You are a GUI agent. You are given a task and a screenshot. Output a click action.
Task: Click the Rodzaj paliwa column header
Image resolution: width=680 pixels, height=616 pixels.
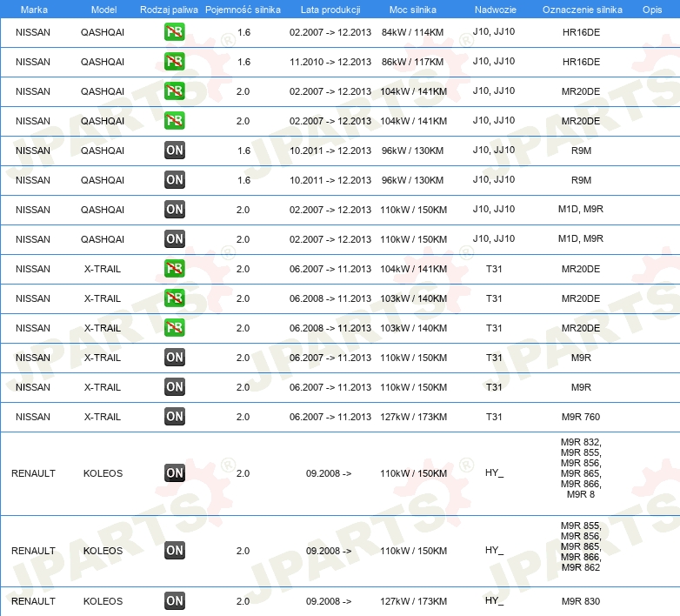169,10
